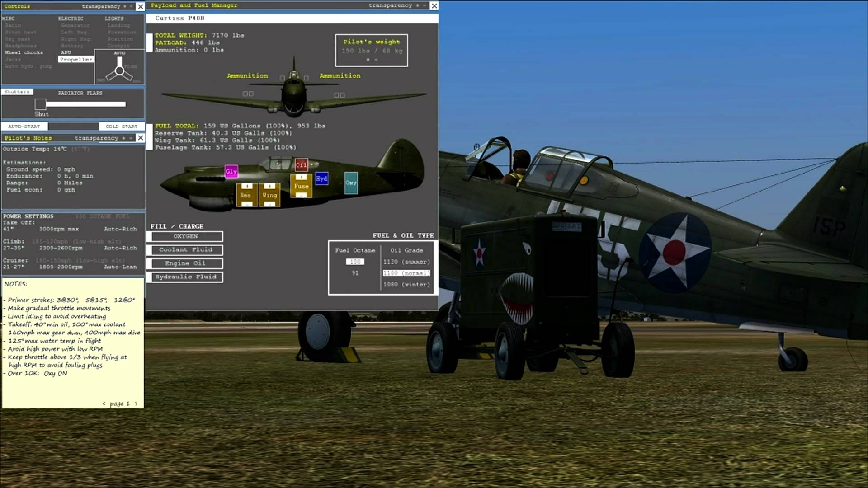The width and height of the screenshot is (868, 488).
Task: Increase fuel in Res tank with plus
Action: pyautogui.click(x=247, y=186)
